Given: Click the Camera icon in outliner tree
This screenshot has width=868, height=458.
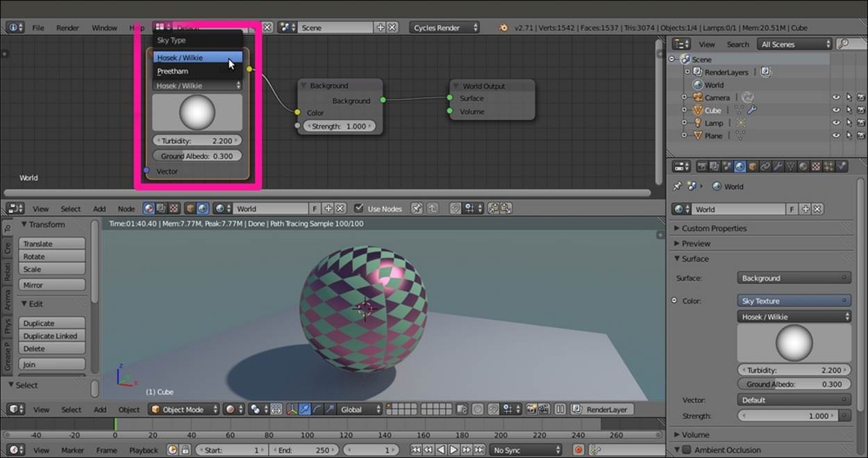Looking at the screenshot, I should click(697, 98).
